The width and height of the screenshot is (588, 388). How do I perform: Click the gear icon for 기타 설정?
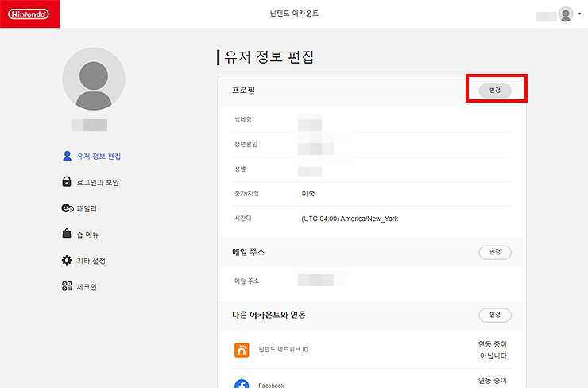point(67,260)
